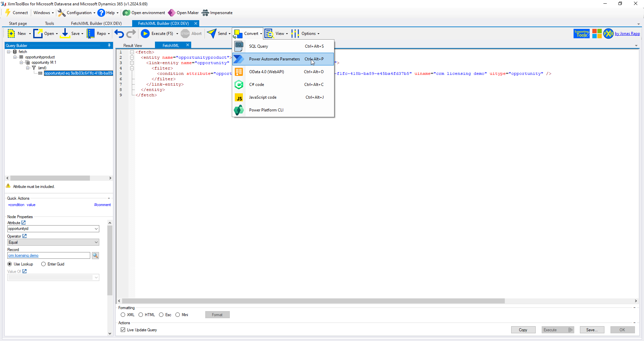
Task: Collapse the opportunityproduct tree node
Action: click(x=15, y=57)
